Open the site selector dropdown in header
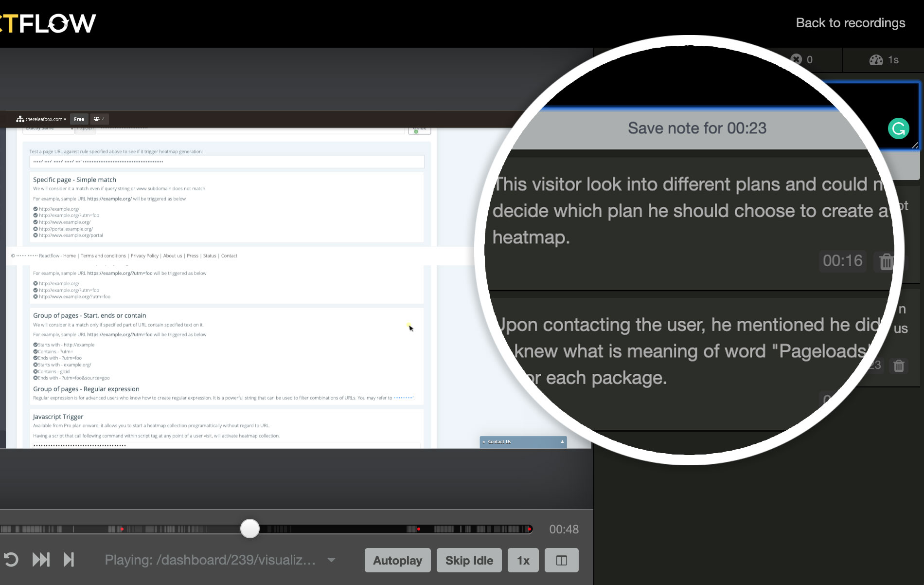The width and height of the screenshot is (924, 585). (x=42, y=119)
